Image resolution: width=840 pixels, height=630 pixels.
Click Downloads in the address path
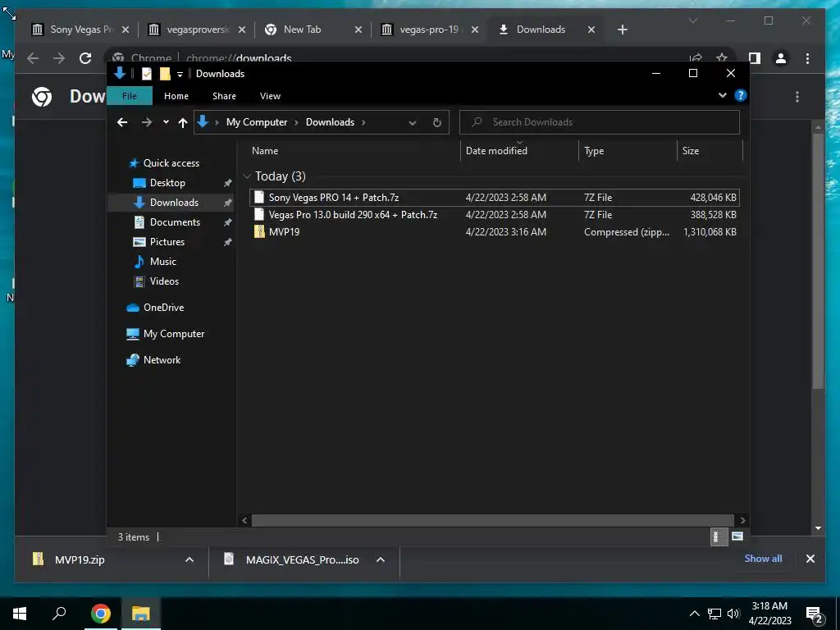pos(330,122)
